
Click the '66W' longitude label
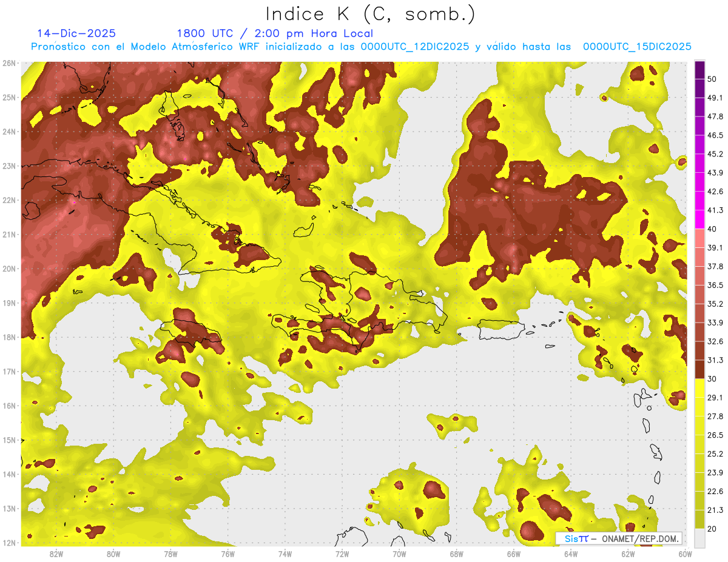coord(514,554)
